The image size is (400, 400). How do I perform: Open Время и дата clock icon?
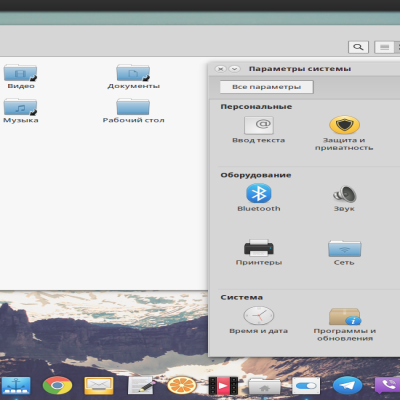pos(259,316)
